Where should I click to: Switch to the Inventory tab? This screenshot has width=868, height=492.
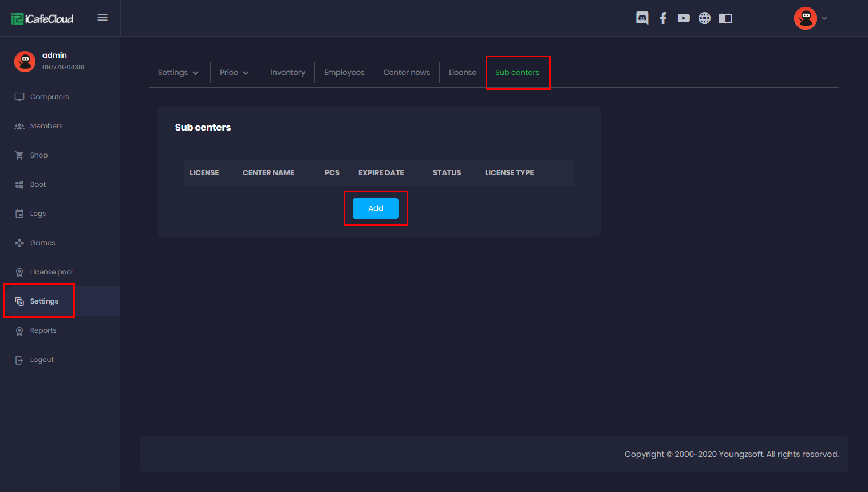pos(287,73)
